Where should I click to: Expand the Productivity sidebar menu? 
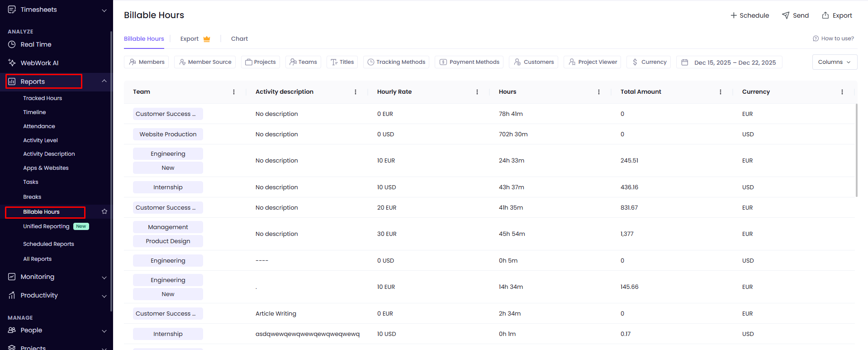point(104,296)
